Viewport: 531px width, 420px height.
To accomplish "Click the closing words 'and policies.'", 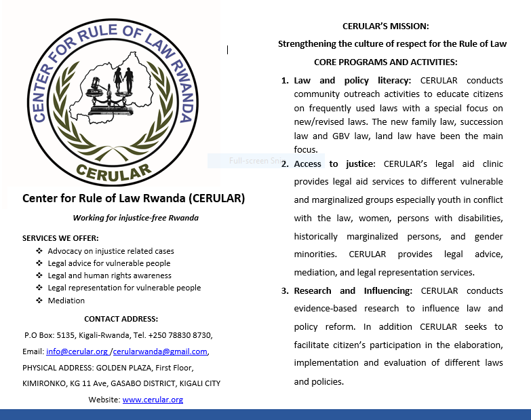I will coord(319,382).
